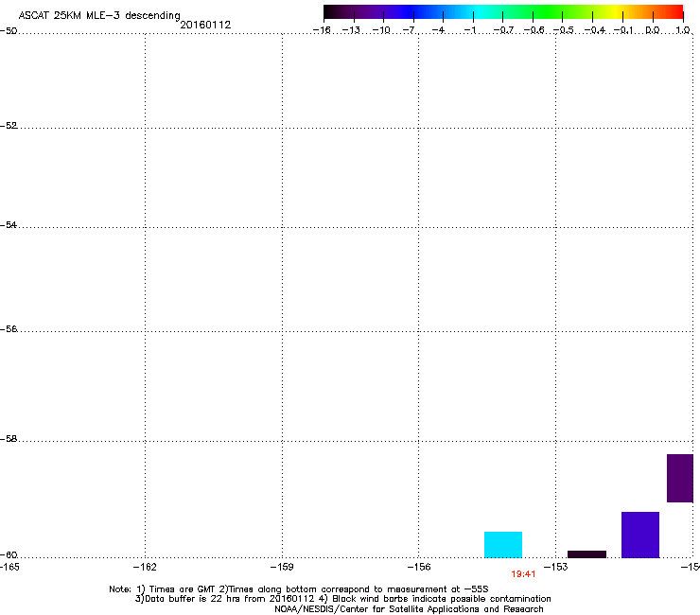Click the '-10' color scale label

381,30
